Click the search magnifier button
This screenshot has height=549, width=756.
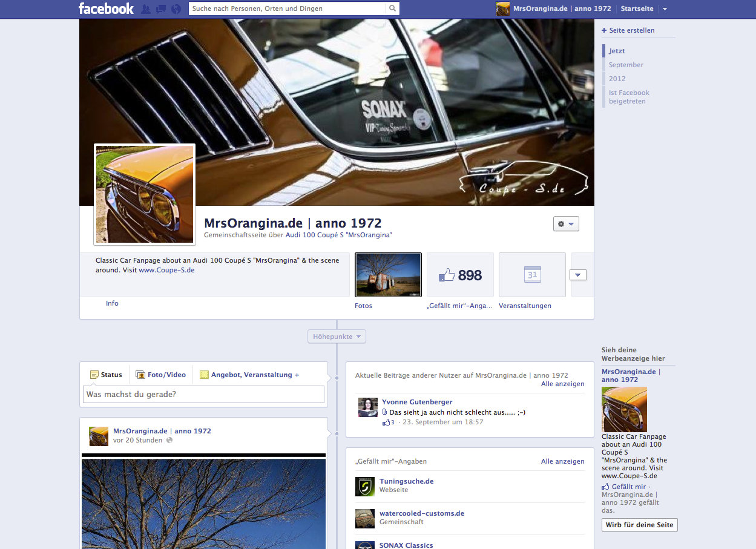[392, 8]
